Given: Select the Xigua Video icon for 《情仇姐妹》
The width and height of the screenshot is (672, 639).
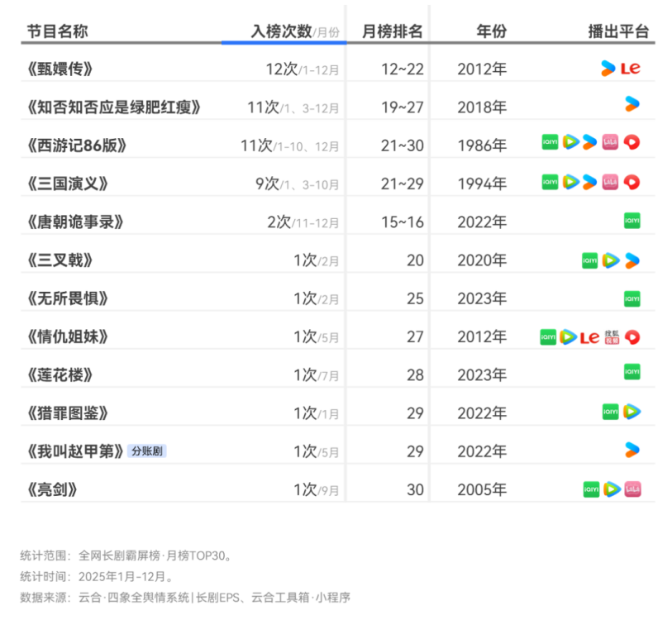Looking at the screenshot, I should (x=631, y=336).
